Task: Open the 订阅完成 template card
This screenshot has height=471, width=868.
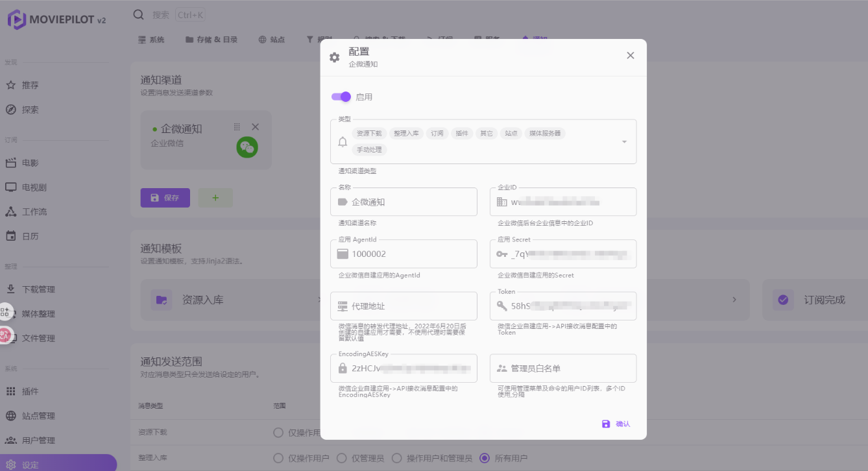Action: click(x=815, y=300)
